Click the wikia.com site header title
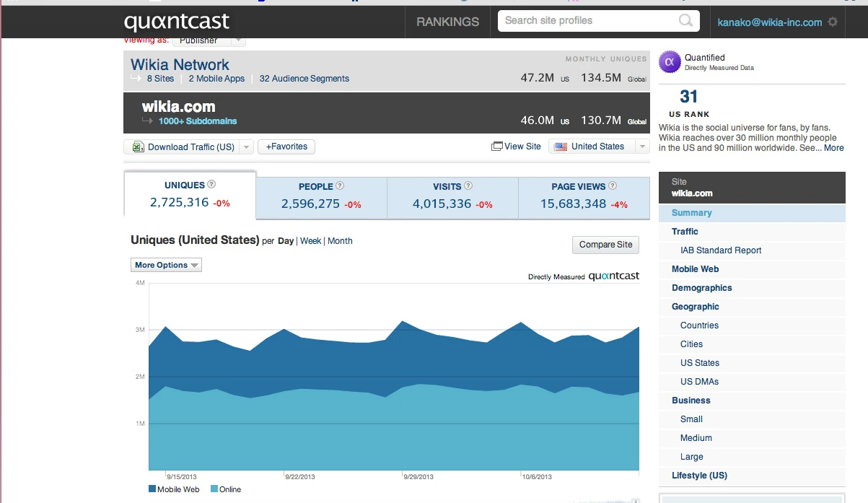 coord(178,107)
